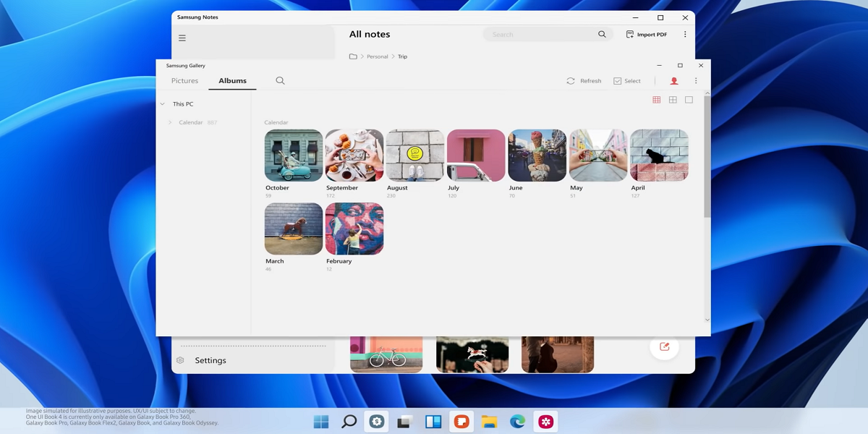This screenshot has height=434, width=868.
Task: Select the Albums tab
Action: click(x=232, y=81)
